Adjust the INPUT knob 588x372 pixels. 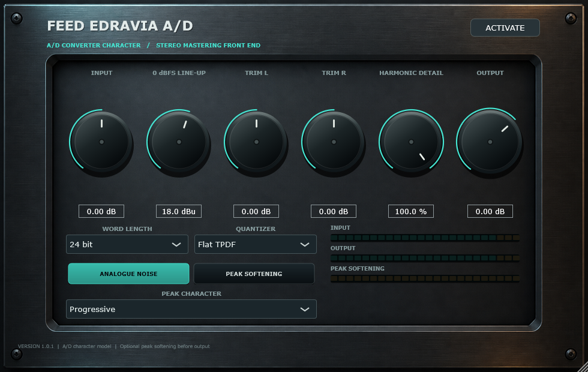(x=101, y=142)
